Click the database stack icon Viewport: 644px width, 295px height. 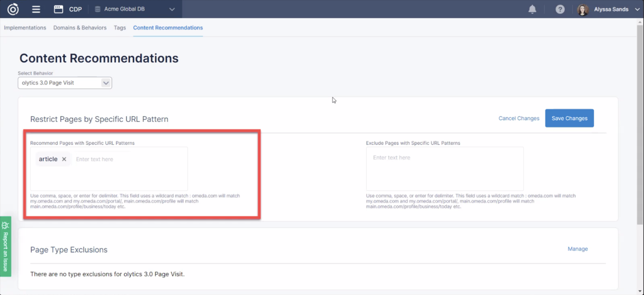tap(97, 9)
